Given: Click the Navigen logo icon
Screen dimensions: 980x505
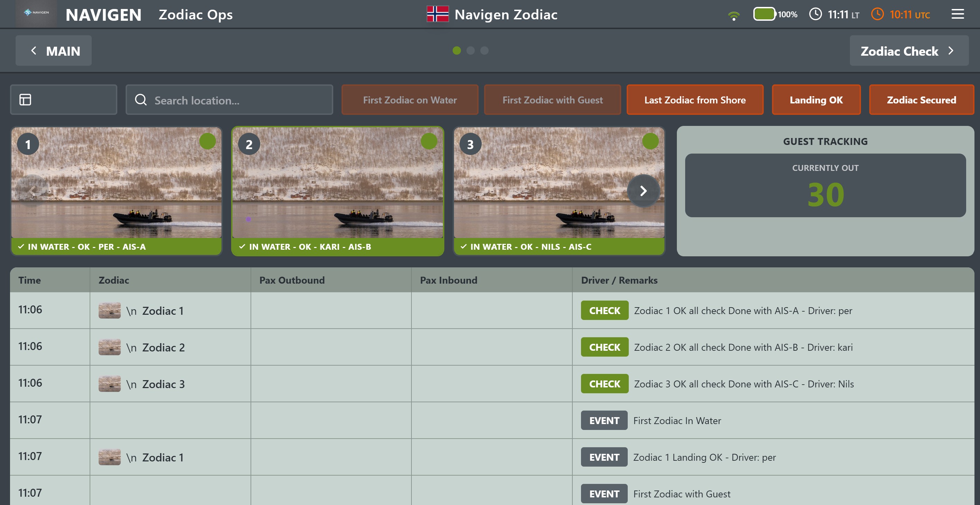Looking at the screenshot, I should [x=36, y=13].
